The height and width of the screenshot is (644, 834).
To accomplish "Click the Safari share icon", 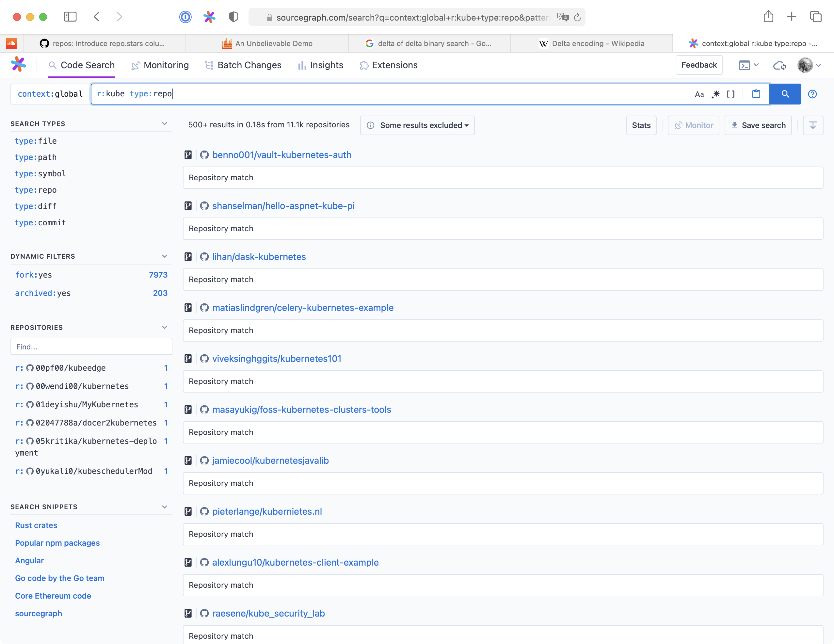I will [768, 17].
